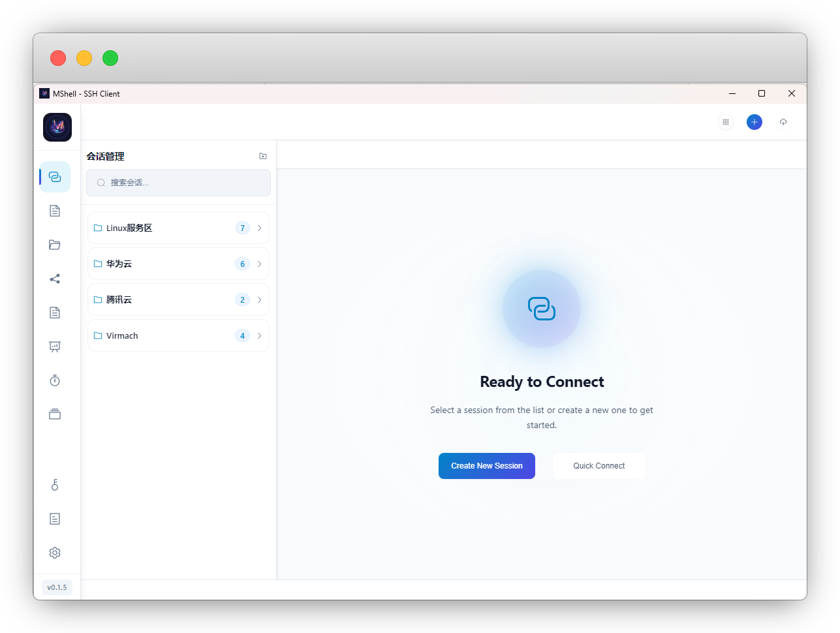The height and width of the screenshot is (633, 840).
Task: Click the Create New Session button
Action: pos(486,466)
